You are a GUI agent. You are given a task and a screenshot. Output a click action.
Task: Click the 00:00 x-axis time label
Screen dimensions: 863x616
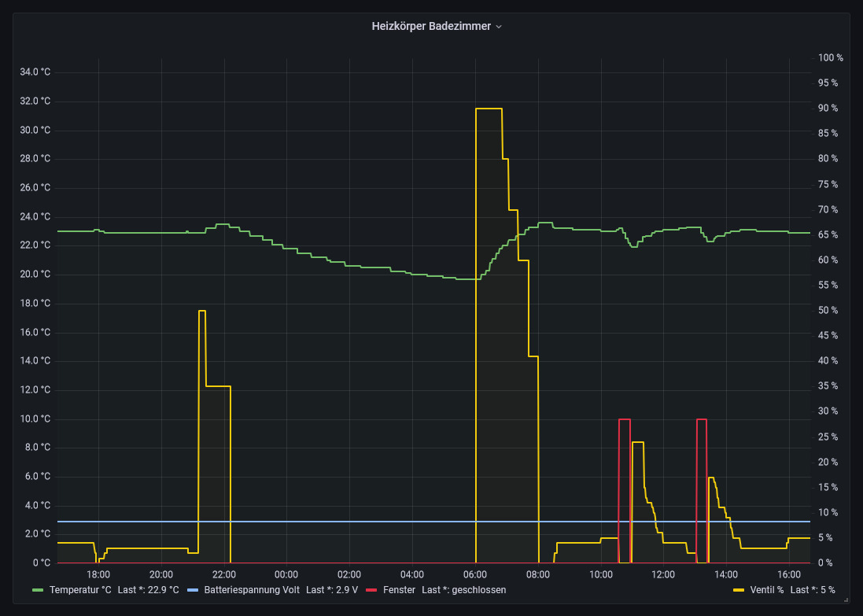coord(286,575)
